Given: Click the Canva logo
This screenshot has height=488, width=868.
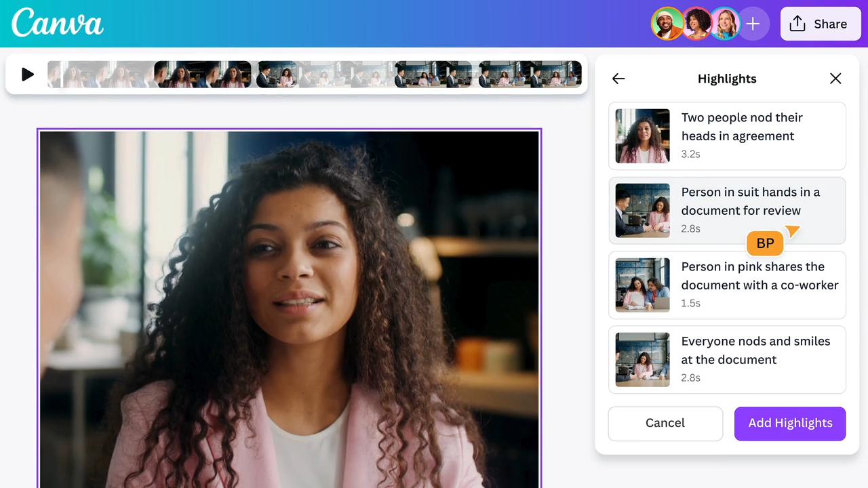Looking at the screenshot, I should point(58,23).
